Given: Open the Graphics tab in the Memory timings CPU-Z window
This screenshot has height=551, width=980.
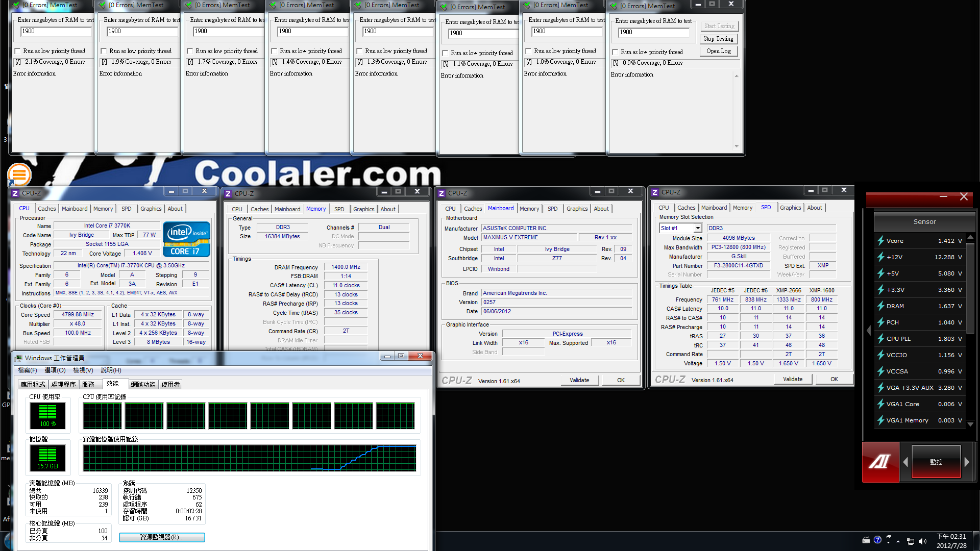Looking at the screenshot, I should [364, 209].
